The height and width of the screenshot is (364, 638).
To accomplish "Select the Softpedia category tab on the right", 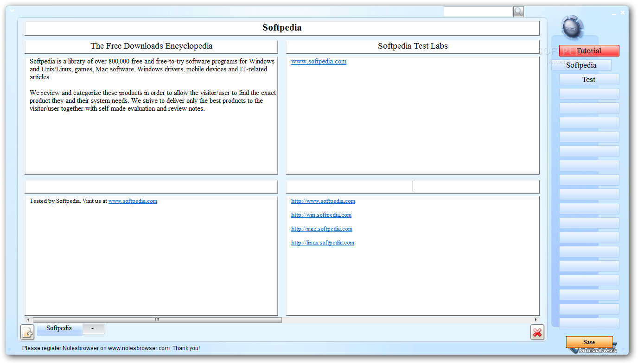I will 581,65.
